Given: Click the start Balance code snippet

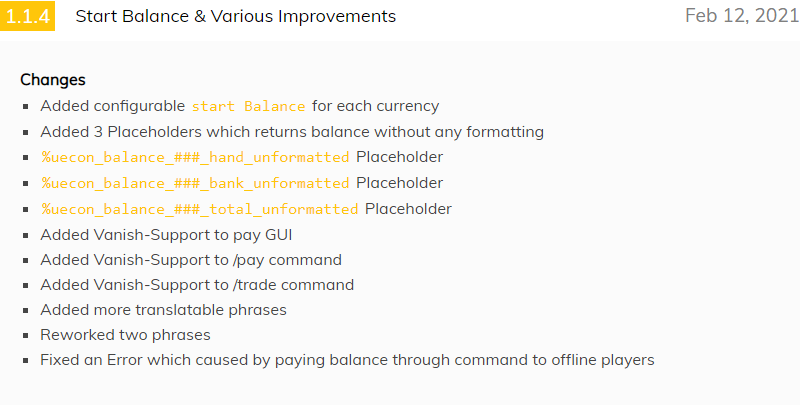Looking at the screenshot, I should 248,106.
